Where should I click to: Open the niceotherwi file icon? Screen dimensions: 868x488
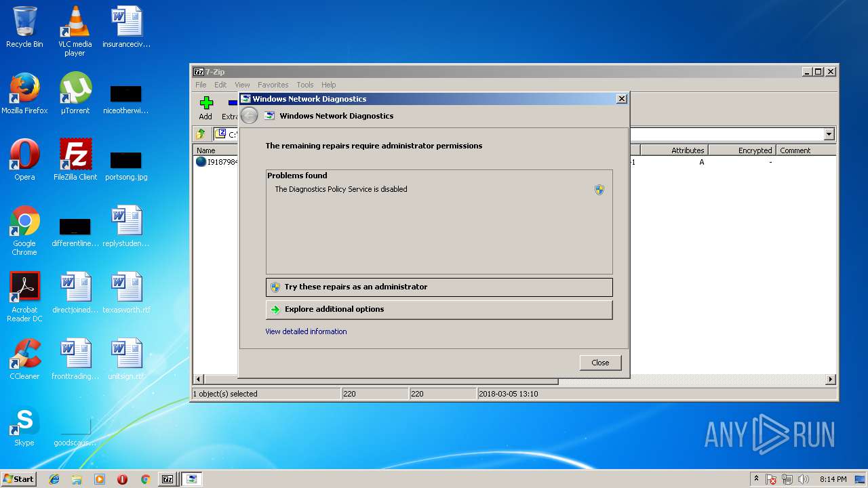[126, 98]
